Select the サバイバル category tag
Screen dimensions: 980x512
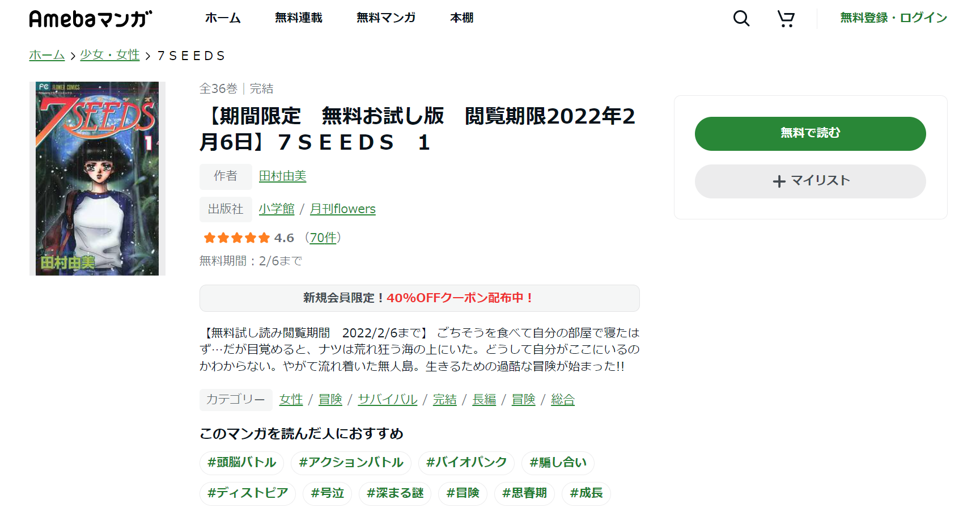pyautogui.click(x=387, y=399)
